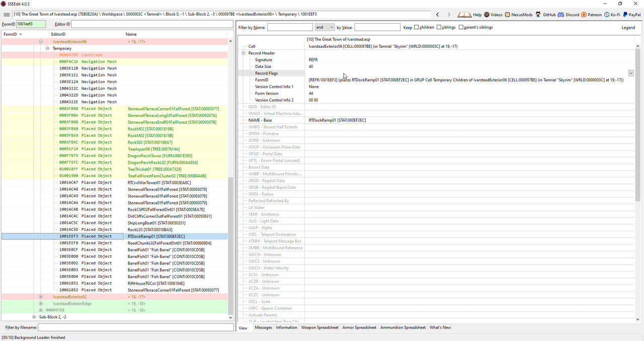Navigate forward with the right arrow

449,15
